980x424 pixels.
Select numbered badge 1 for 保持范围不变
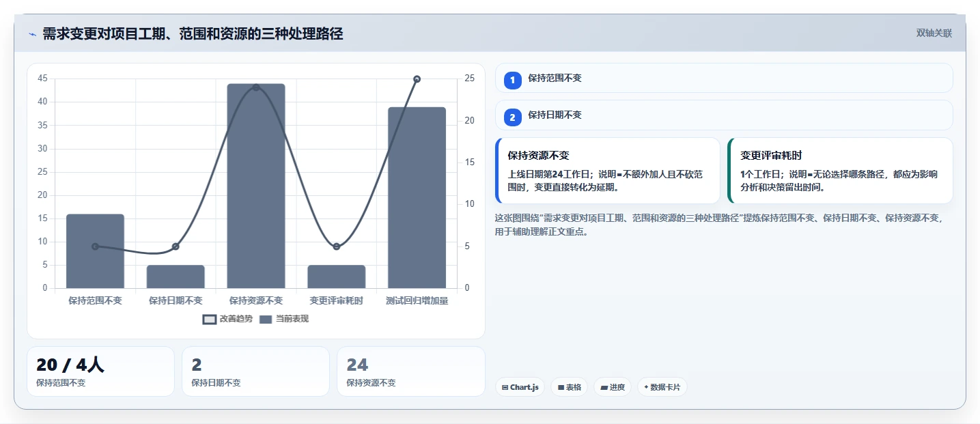pos(513,81)
